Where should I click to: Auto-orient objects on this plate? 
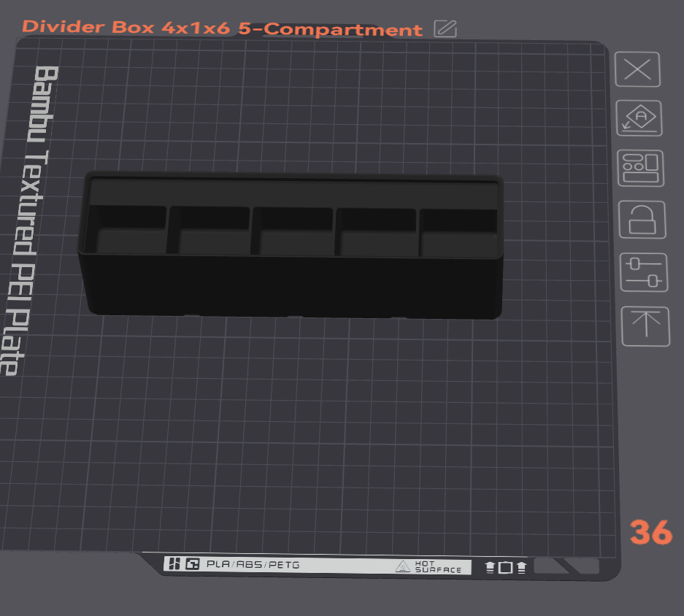(x=639, y=118)
